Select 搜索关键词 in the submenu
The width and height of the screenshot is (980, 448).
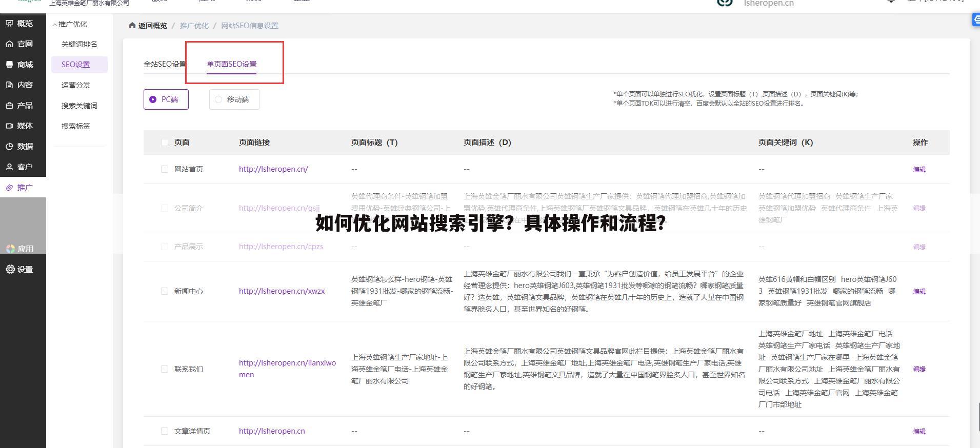[x=79, y=106]
